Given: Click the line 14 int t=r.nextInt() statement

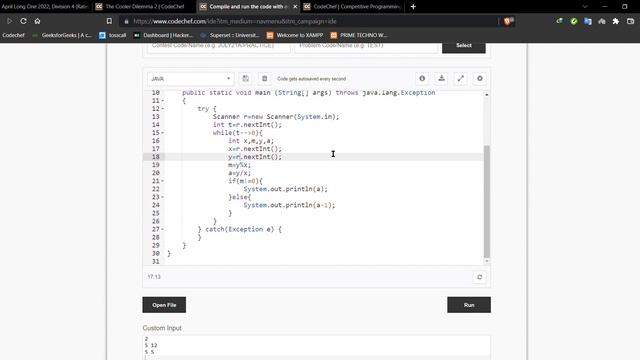Looking at the screenshot, I should (247, 125).
